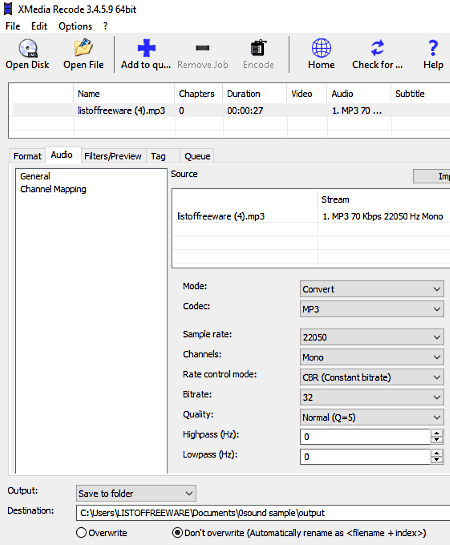Click the blue plus Add to queue icon

click(146, 48)
